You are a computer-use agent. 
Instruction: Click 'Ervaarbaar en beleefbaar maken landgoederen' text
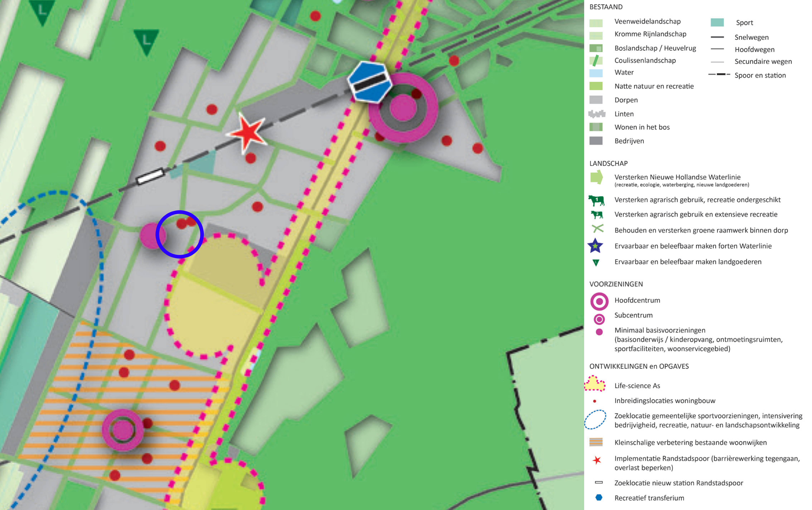(688, 262)
